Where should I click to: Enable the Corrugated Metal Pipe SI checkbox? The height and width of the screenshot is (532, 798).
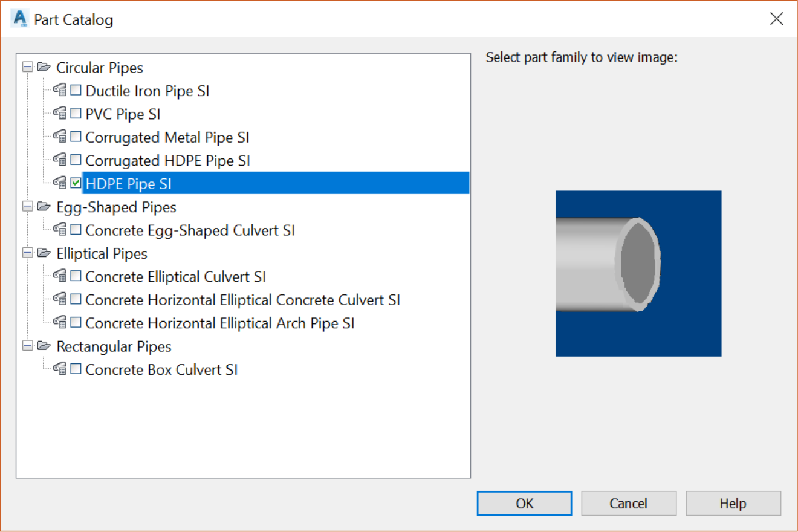pos(76,137)
